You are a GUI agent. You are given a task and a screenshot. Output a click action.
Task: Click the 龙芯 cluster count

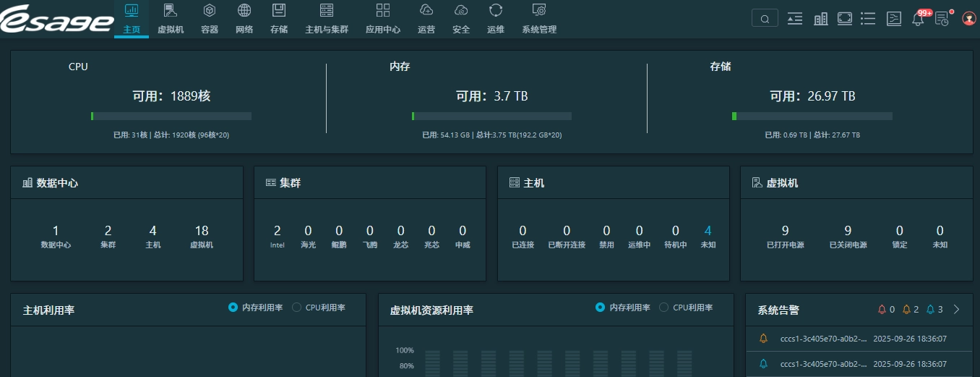(x=401, y=231)
